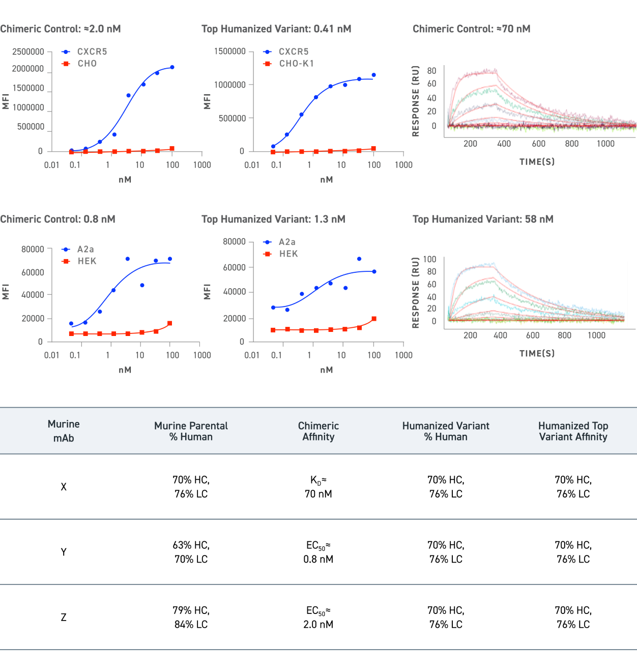The image size is (637, 672).
Task: Select the murine mAb Z row label
Action: pyautogui.click(x=64, y=617)
